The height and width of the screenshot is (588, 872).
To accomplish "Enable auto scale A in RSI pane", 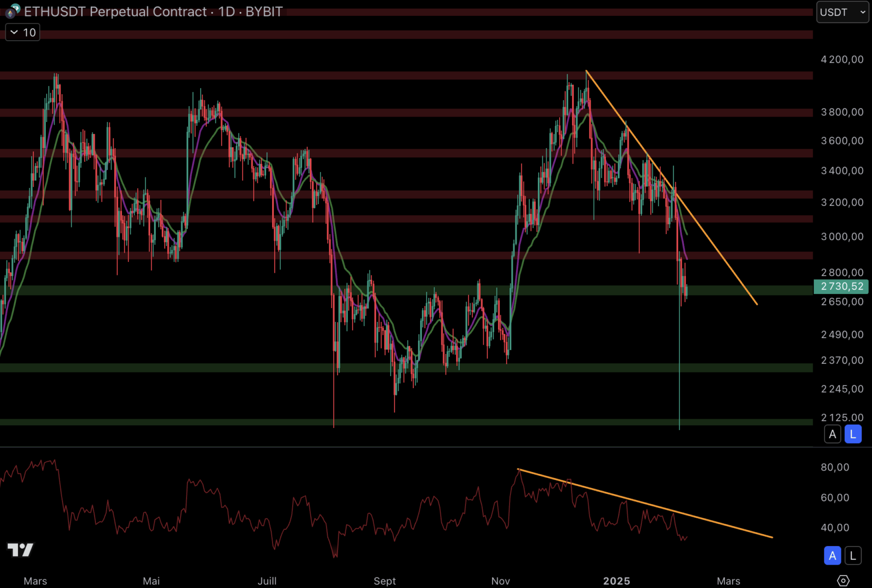I will [832, 556].
